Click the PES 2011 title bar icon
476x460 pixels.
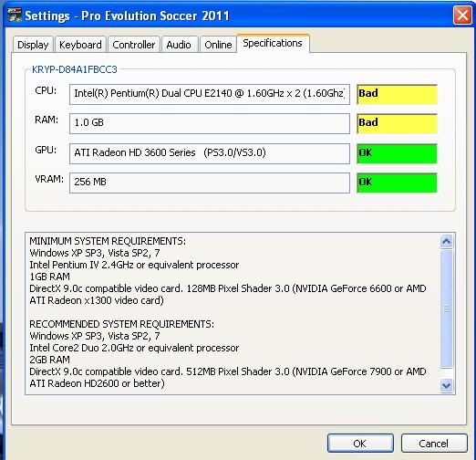(x=15, y=15)
